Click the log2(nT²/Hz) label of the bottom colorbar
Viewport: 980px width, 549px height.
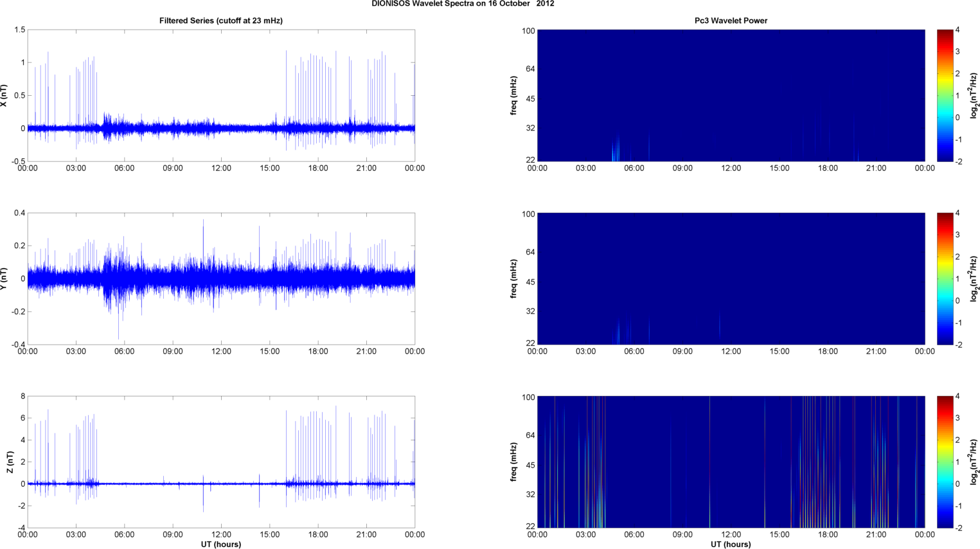click(974, 462)
